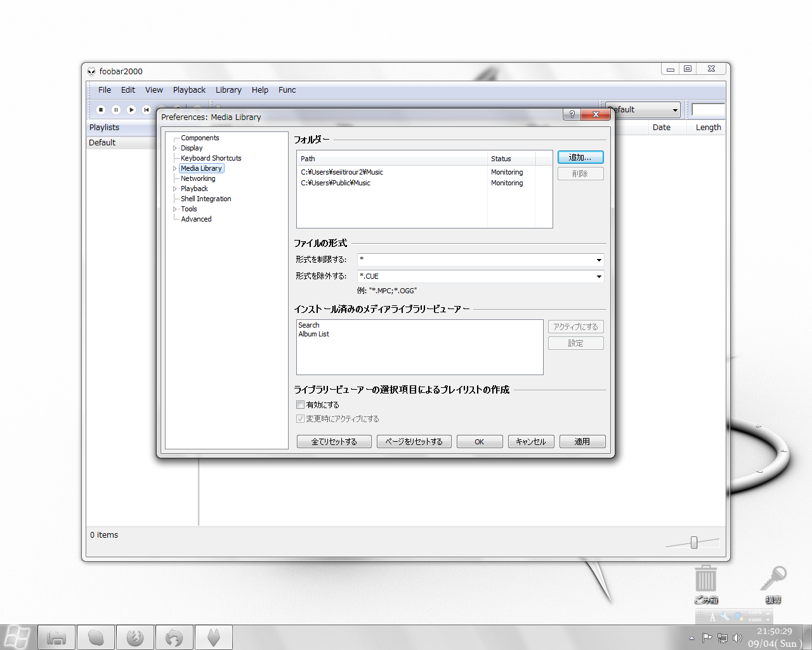Select the C:¥Users¥seiitirour2¥Music folder row
The width and height of the screenshot is (812, 650).
coord(417,172)
